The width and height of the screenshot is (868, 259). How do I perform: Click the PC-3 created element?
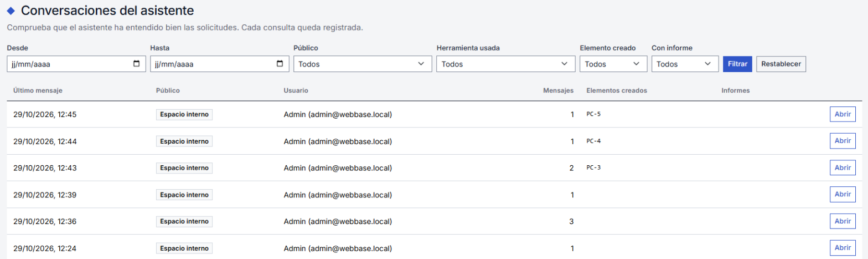click(593, 167)
